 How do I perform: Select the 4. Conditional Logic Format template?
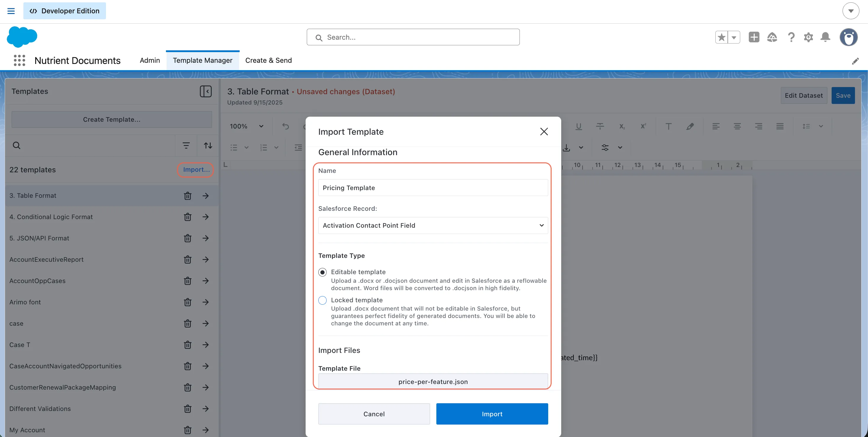point(111,217)
